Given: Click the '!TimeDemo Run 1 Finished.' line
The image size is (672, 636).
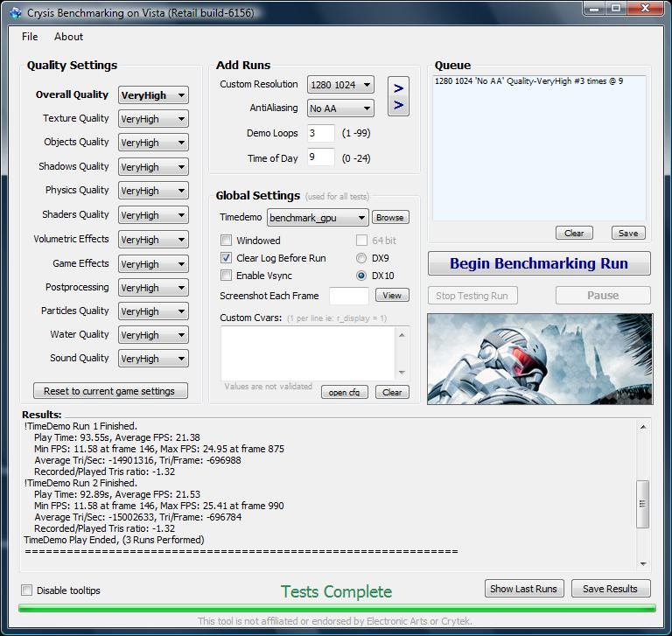Looking at the screenshot, I should point(80,426).
